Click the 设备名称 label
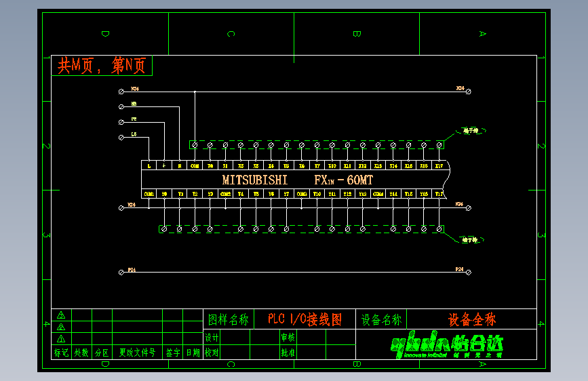The width and height of the screenshot is (588, 381). [381, 319]
